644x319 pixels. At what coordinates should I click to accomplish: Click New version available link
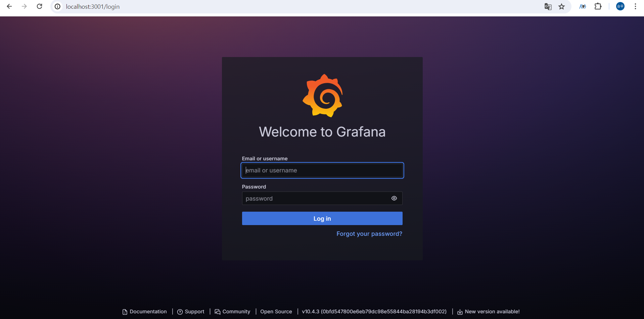(x=489, y=312)
